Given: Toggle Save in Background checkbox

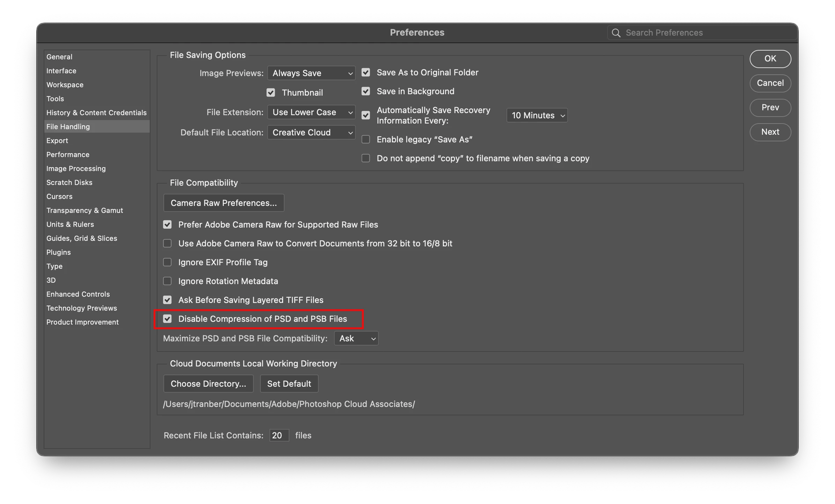Looking at the screenshot, I should pyautogui.click(x=365, y=91).
